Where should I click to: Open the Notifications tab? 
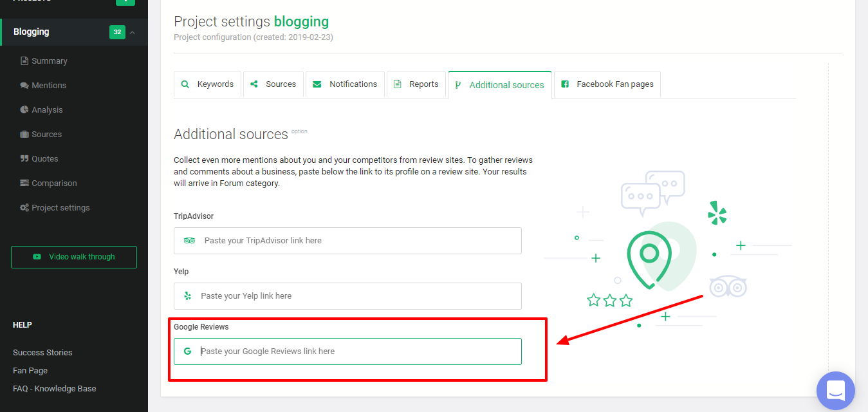click(x=345, y=84)
